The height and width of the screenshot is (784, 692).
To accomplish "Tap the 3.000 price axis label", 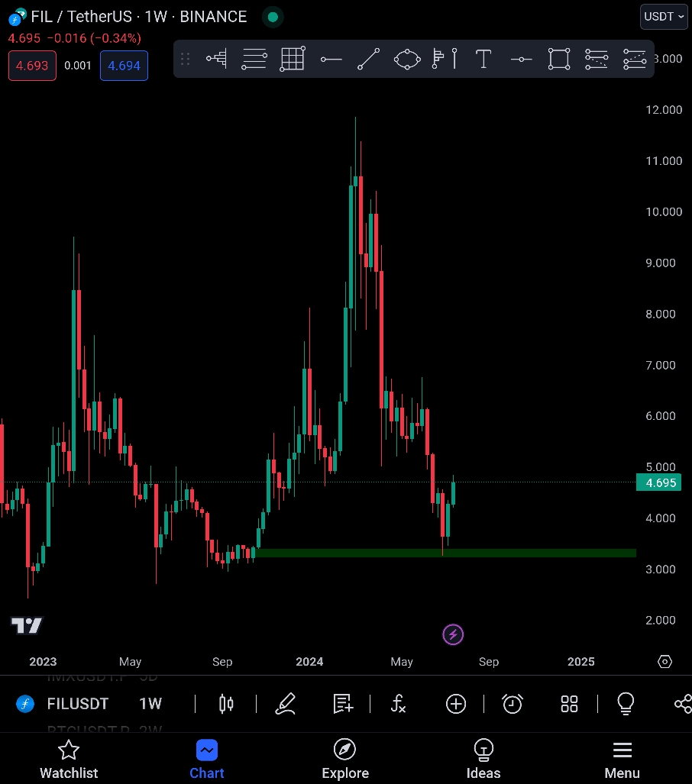I will click(x=661, y=569).
